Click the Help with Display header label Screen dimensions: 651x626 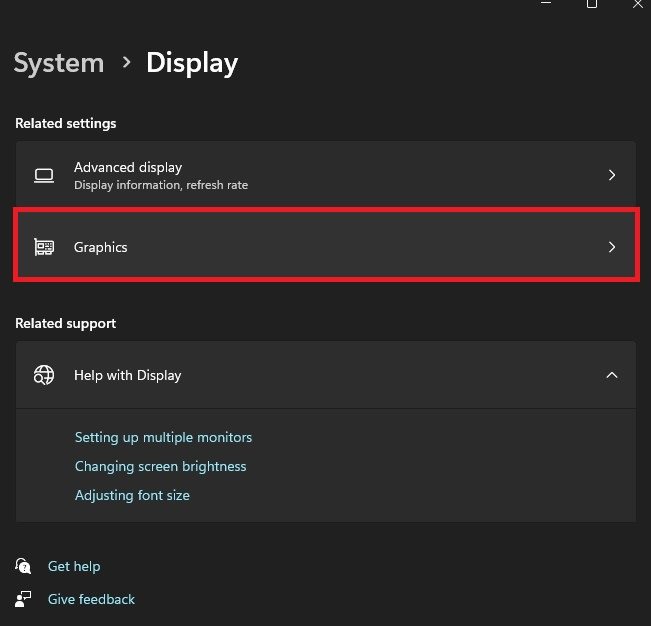pos(128,375)
